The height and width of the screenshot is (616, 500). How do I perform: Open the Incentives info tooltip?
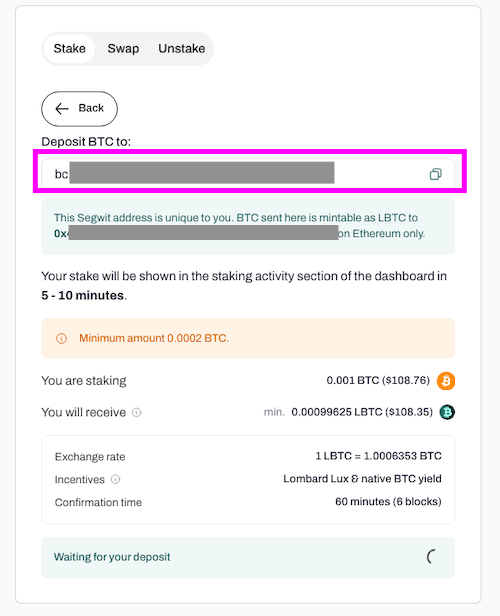(115, 479)
